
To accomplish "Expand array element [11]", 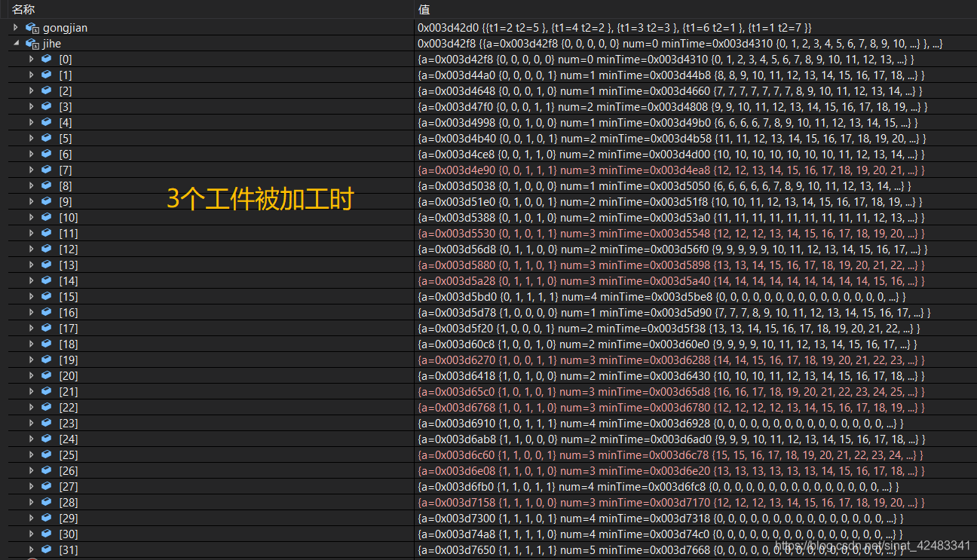I will tap(31, 233).
